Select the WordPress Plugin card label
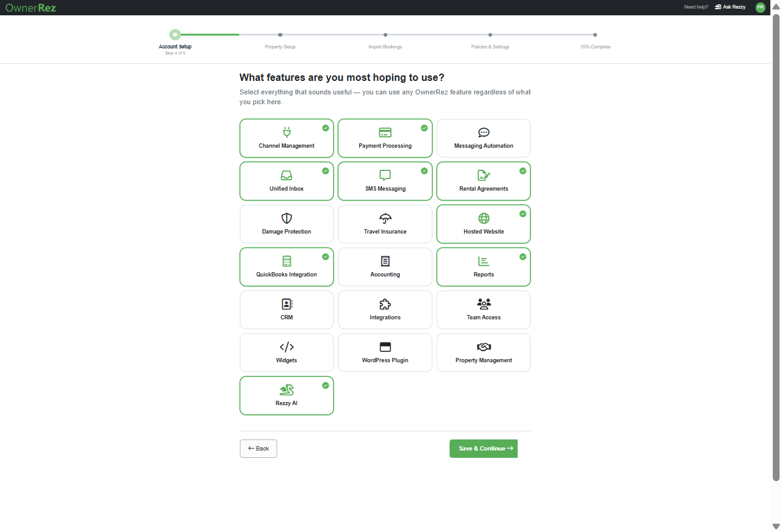Viewport: 782px width, 532px height. (x=385, y=360)
